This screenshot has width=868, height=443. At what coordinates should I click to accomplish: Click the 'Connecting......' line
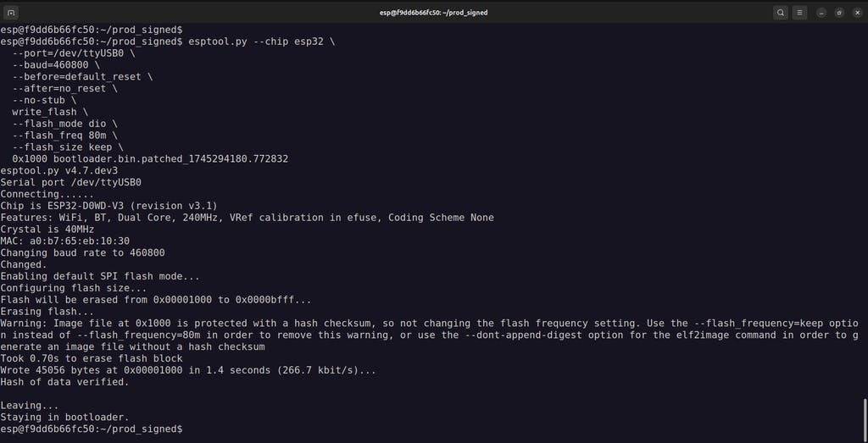coord(47,194)
